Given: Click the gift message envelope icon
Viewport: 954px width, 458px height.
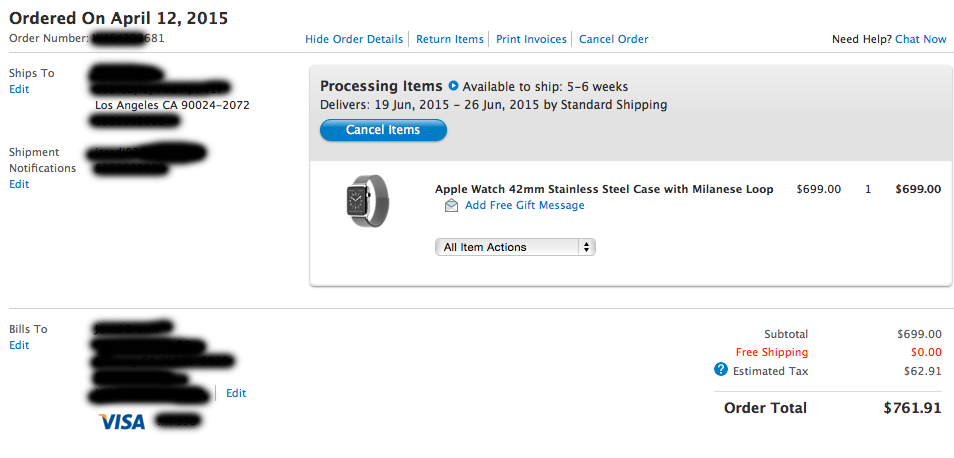Looking at the screenshot, I should click(452, 206).
